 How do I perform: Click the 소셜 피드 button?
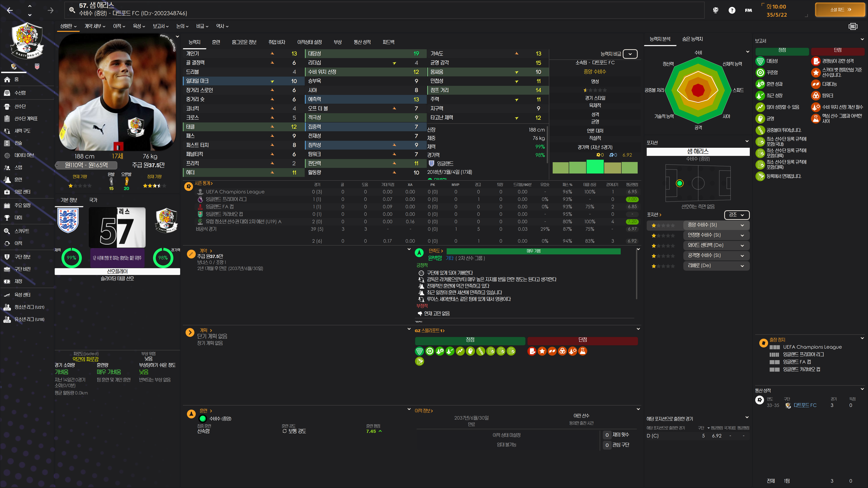click(840, 10)
